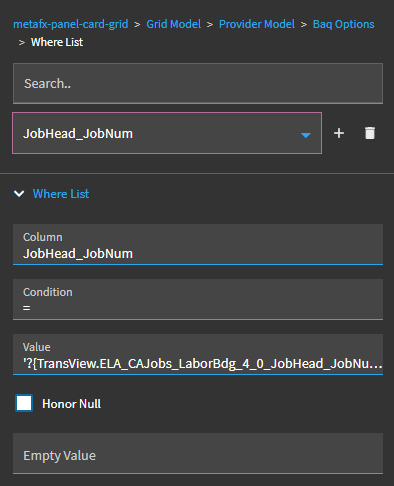Click into the Condition field
The height and width of the screenshot is (486, 394).
click(x=198, y=300)
